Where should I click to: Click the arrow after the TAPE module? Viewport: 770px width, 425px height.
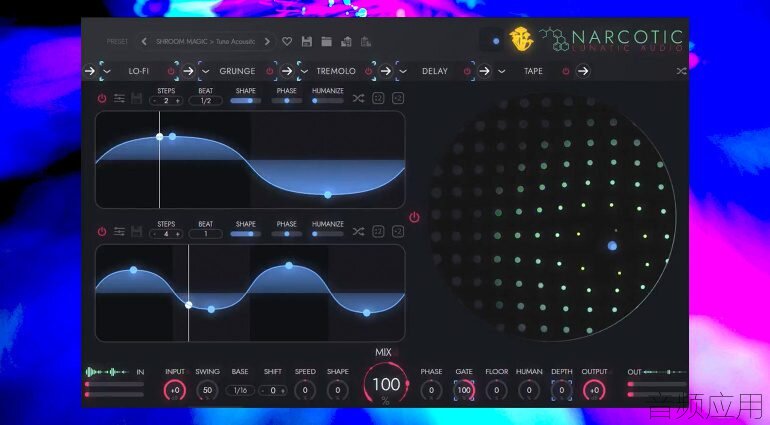tap(583, 71)
